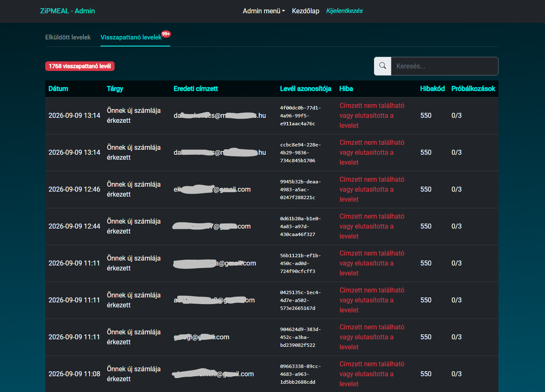Switch to the Elküldött levelek tab
This screenshot has width=545, height=392.
68,37
